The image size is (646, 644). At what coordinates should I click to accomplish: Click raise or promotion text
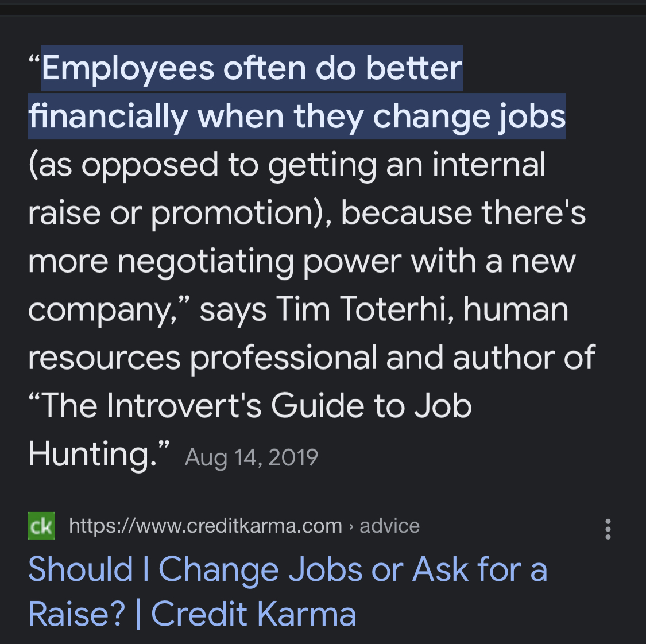171,214
